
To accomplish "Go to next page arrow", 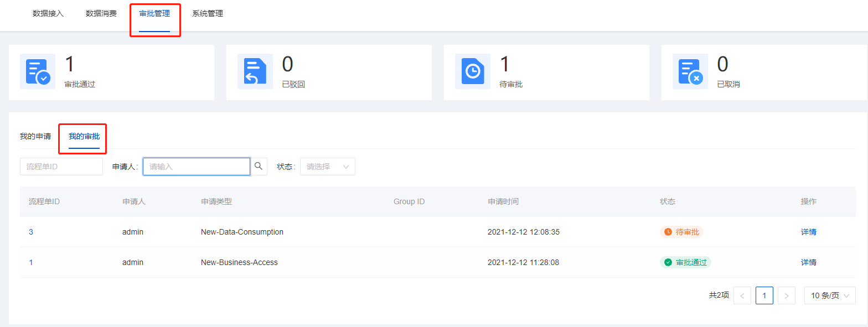I will 786,296.
